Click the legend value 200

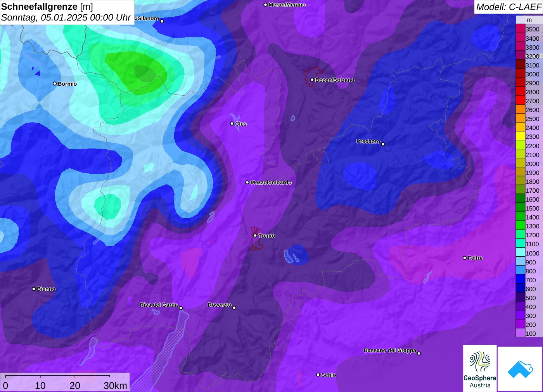(x=531, y=325)
